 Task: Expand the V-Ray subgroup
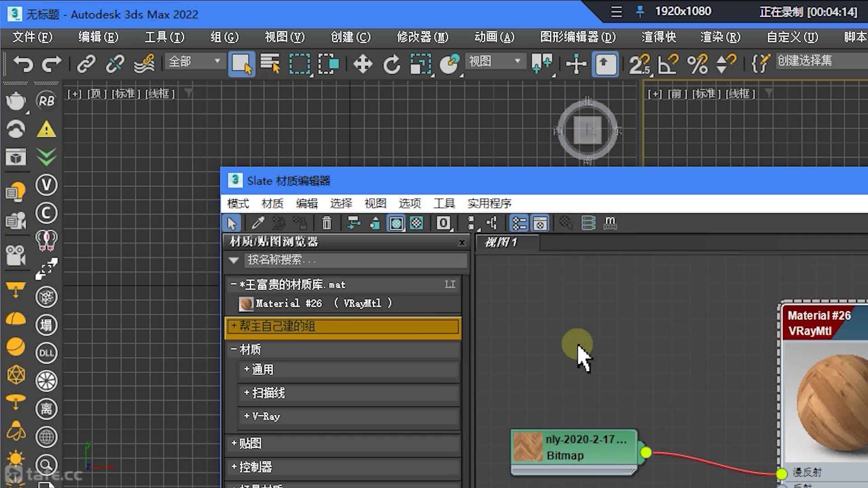(x=246, y=416)
